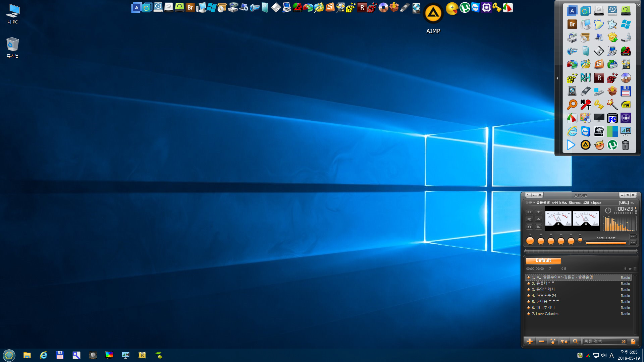
Task: Pause playback in AIMP
Action: tap(541, 241)
